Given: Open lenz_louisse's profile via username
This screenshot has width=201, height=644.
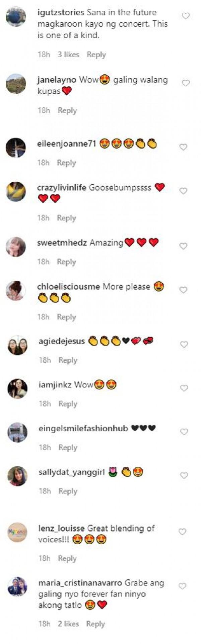Looking at the screenshot, I should point(61,529).
